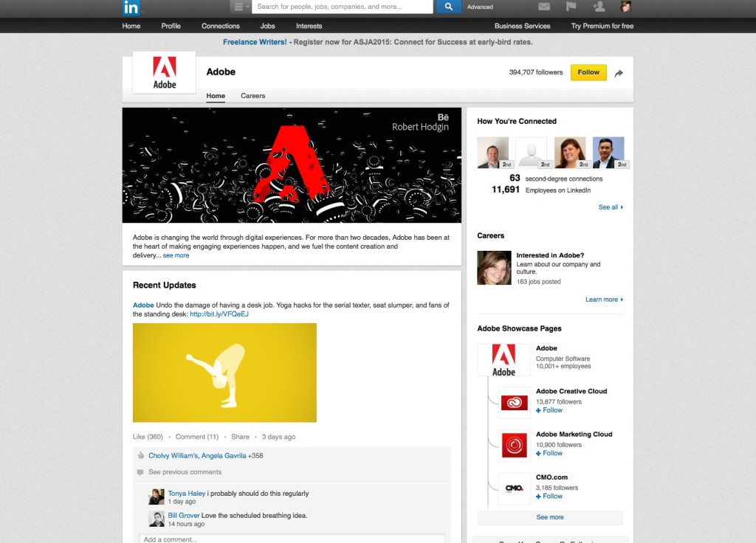
Task: Open the notifications flag icon
Action: [x=571, y=7]
